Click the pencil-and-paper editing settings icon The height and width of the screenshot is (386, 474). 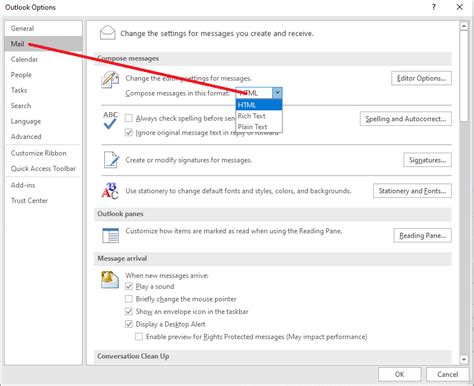tap(110, 80)
